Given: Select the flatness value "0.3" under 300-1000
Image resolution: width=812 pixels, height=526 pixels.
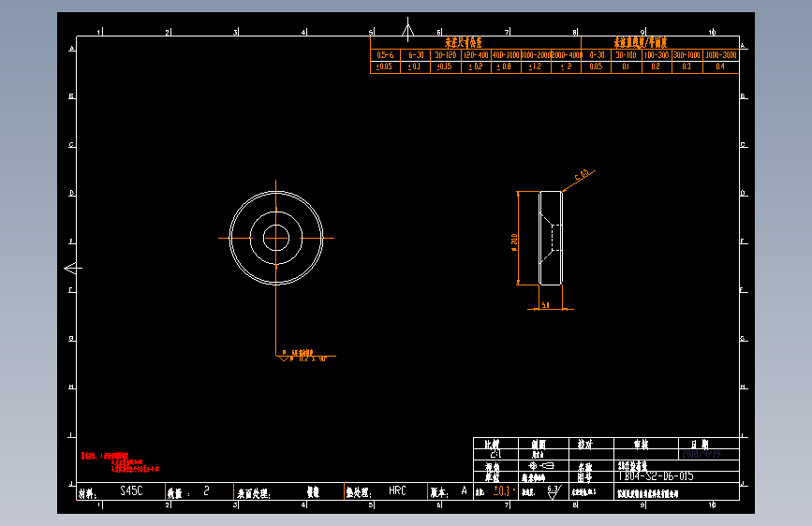Looking at the screenshot, I should point(687,66).
